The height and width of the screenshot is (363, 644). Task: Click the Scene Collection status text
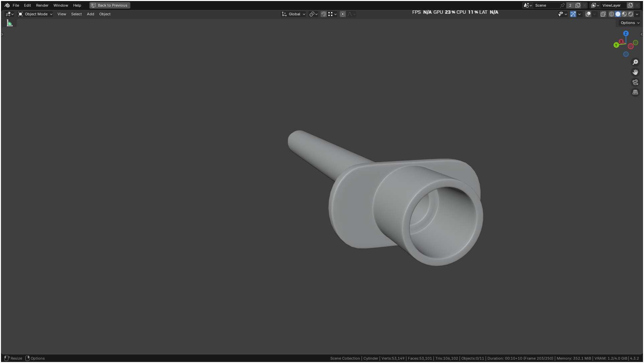pyautogui.click(x=345, y=358)
